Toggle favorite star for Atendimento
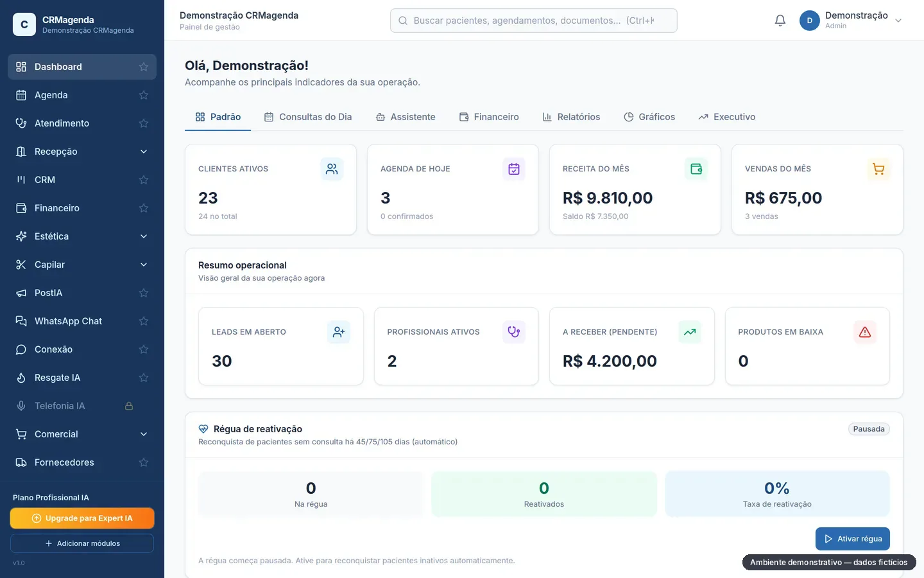The width and height of the screenshot is (924, 578). click(x=144, y=123)
